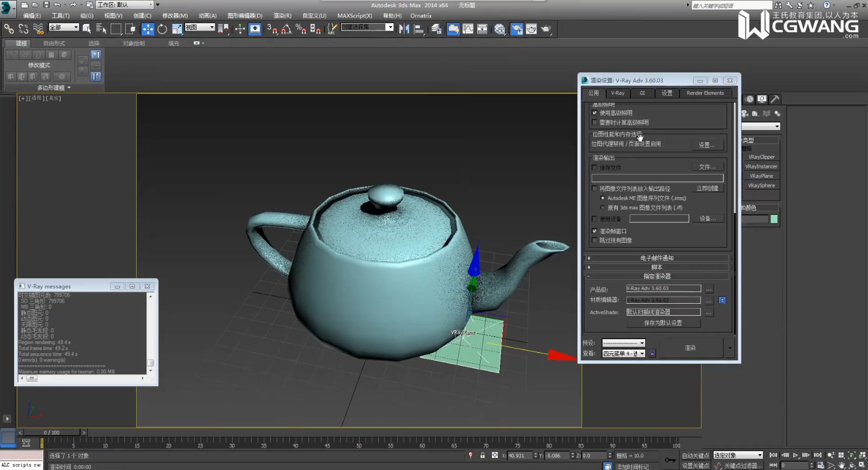Click the Render Production teapot icon

click(546, 29)
